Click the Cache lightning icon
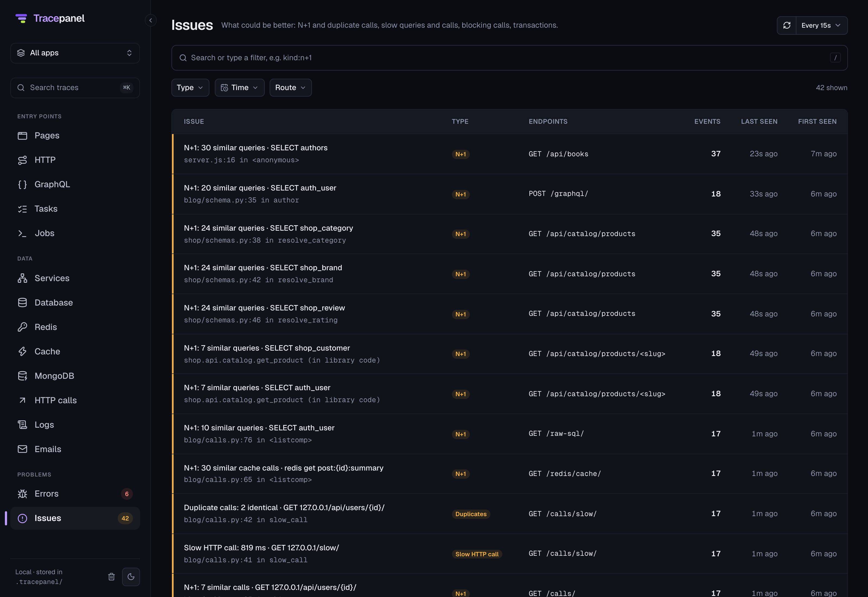 pos(23,351)
